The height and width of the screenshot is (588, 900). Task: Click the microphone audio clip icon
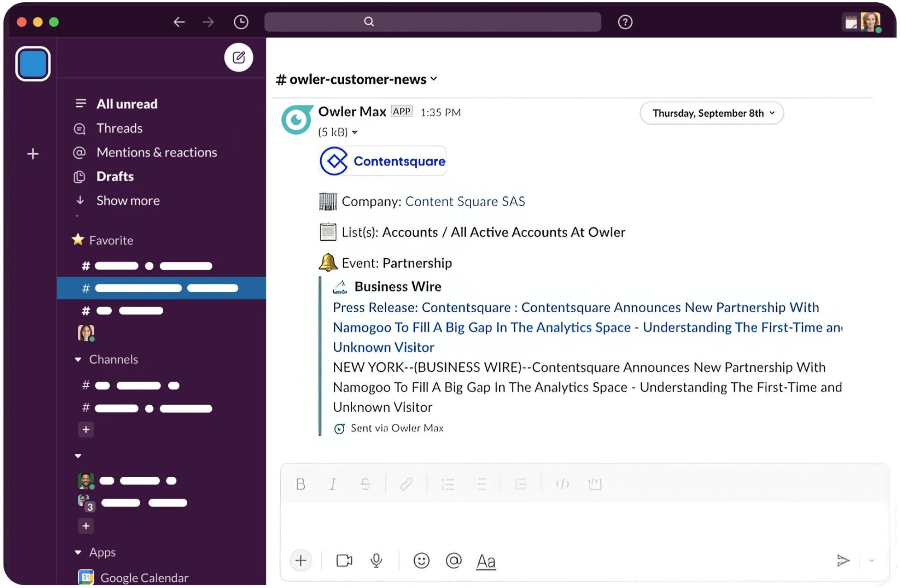tap(376, 560)
